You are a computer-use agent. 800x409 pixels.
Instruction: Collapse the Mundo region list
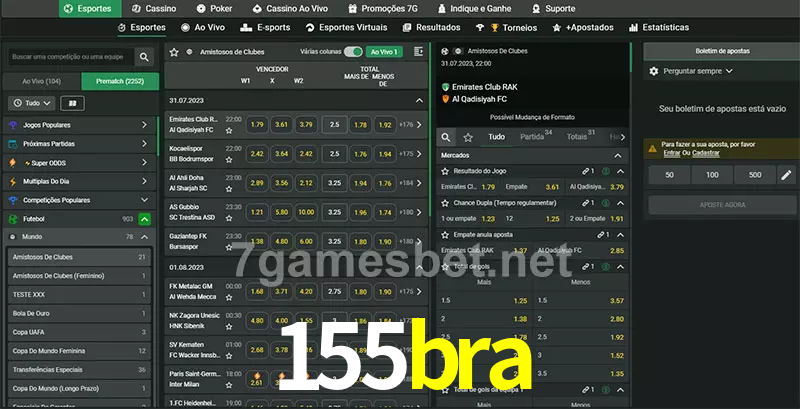click(144, 237)
